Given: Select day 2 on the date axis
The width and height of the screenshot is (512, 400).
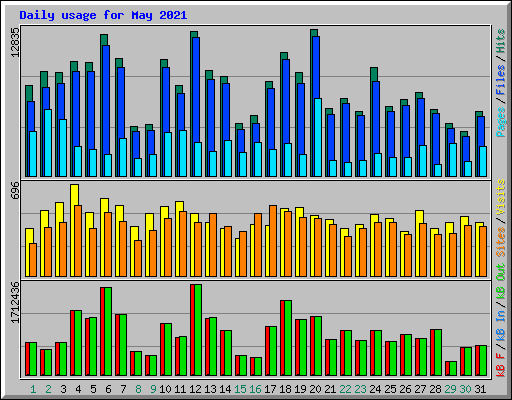Looking at the screenshot, I should pos(48,389).
